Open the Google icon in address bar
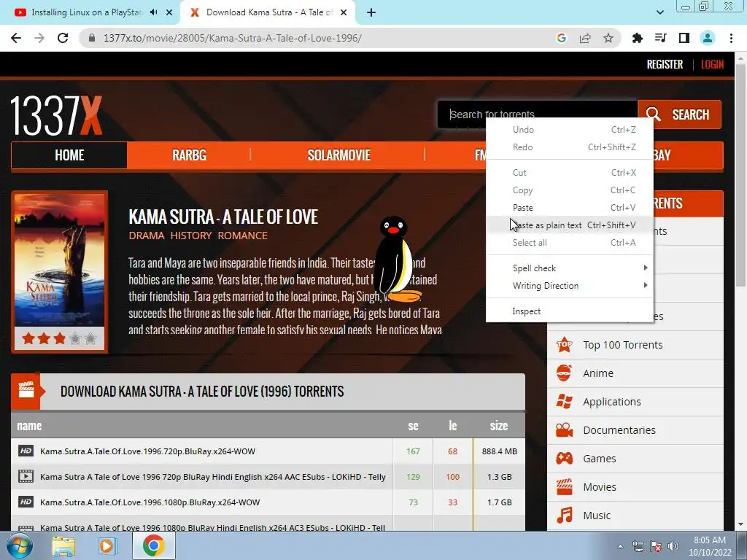Screen dimensions: 747x560 click(562, 38)
